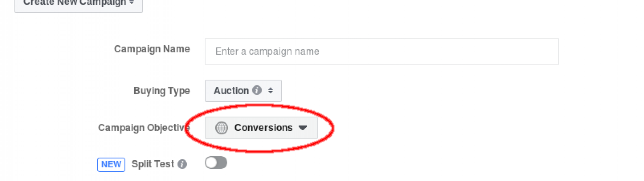
Task: Select the word Conversions in objective button
Action: pos(263,128)
